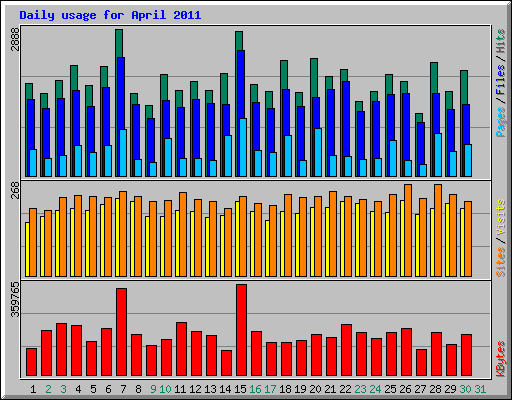This screenshot has width=512, height=400.
Task: Click the Visits legend label
Action: pos(501,217)
